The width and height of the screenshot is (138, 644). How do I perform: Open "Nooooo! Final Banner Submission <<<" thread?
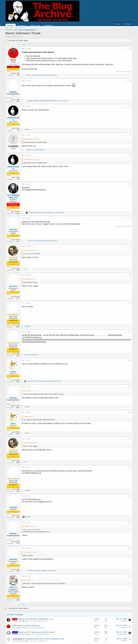[x=36, y=619]
